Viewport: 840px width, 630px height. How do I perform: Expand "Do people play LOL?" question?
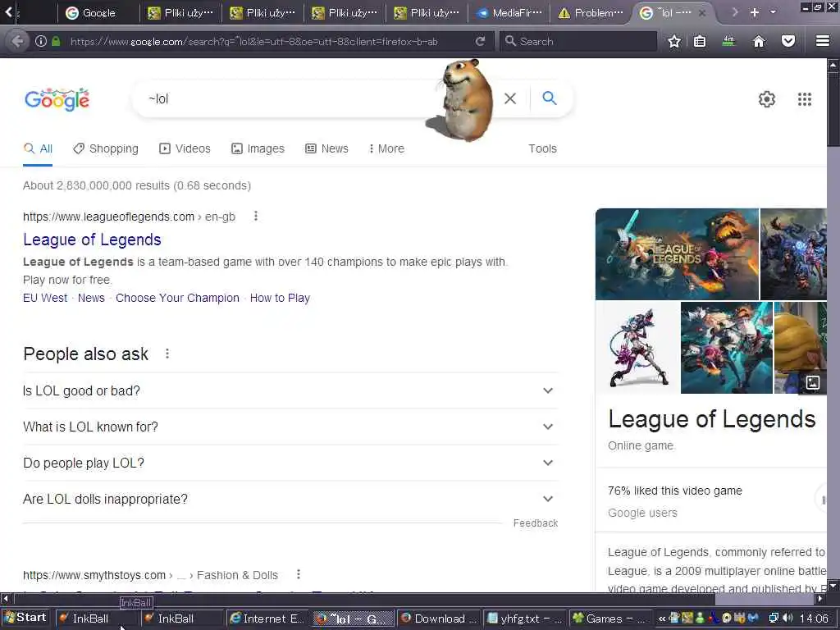point(290,463)
